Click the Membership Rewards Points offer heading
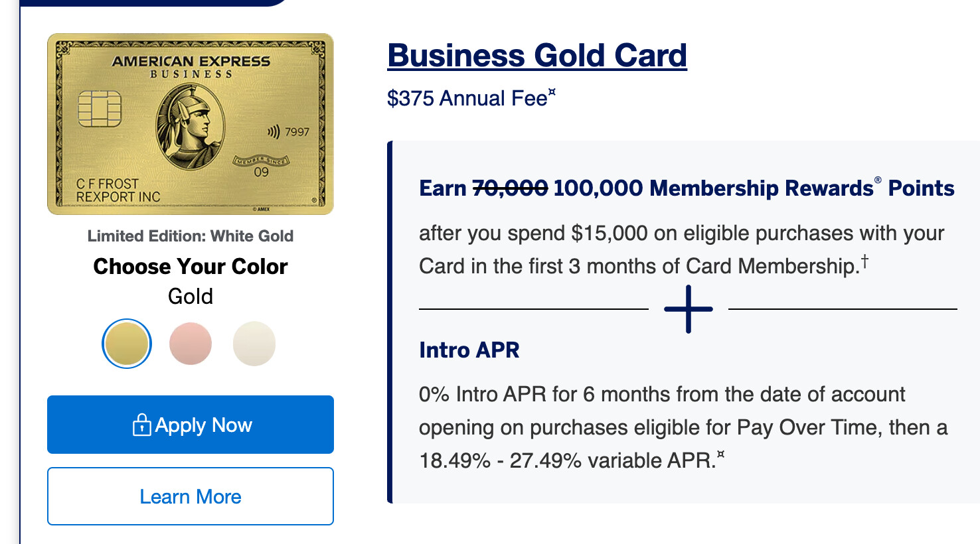The image size is (980, 544). [687, 188]
